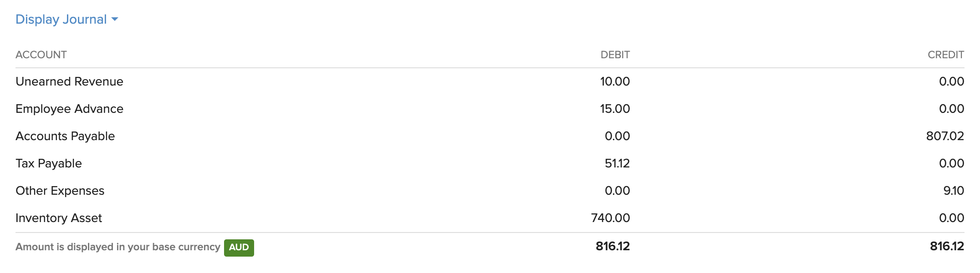Click the ACCOUNT column header
The width and height of the screenshot is (980, 273).
click(41, 55)
